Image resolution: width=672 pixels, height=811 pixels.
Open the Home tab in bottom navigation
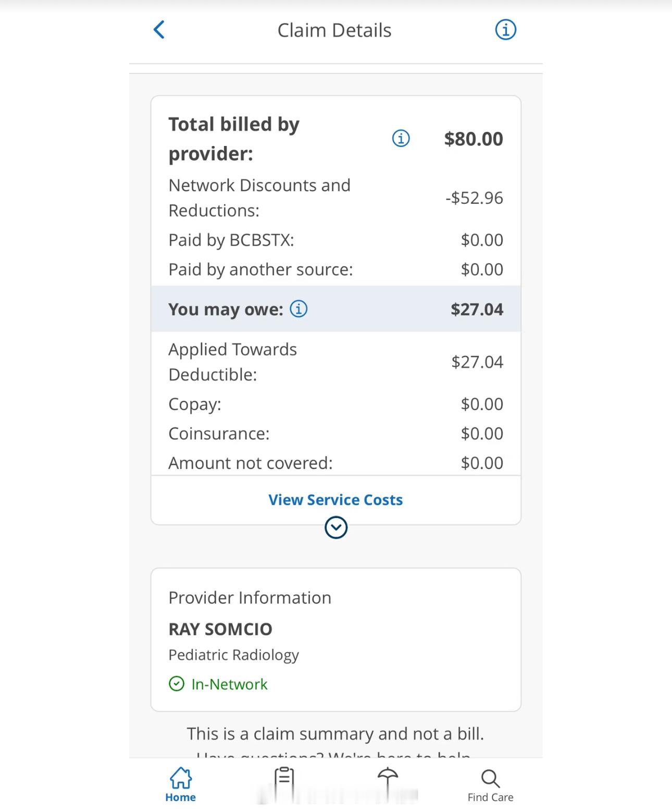coord(180,784)
